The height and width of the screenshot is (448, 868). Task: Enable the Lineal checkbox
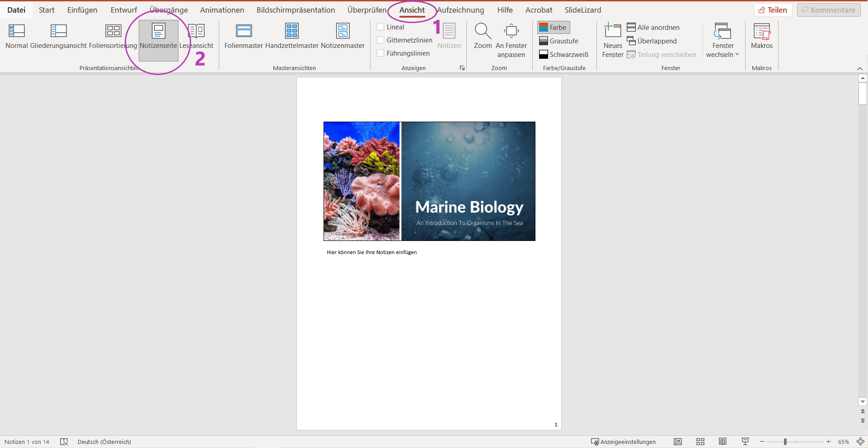point(380,27)
